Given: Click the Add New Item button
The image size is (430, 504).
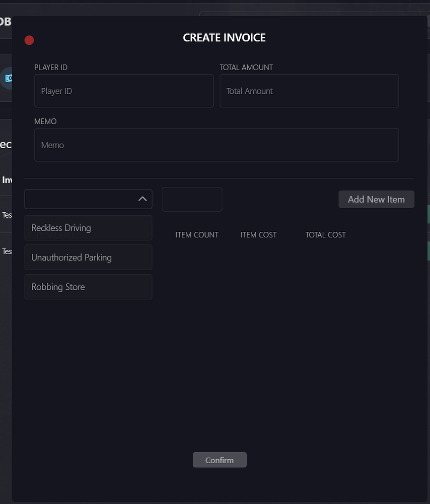Looking at the screenshot, I should [376, 199].
